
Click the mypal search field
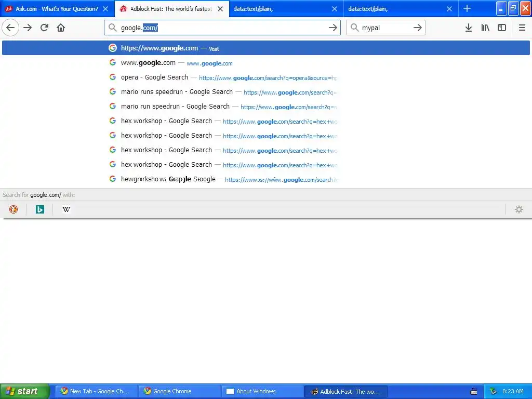coord(385,28)
